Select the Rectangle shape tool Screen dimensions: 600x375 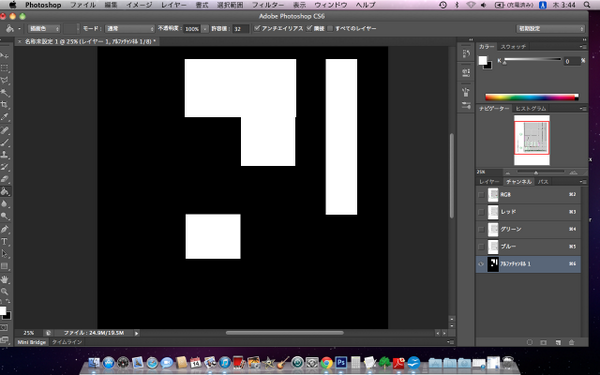coord(5,266)
